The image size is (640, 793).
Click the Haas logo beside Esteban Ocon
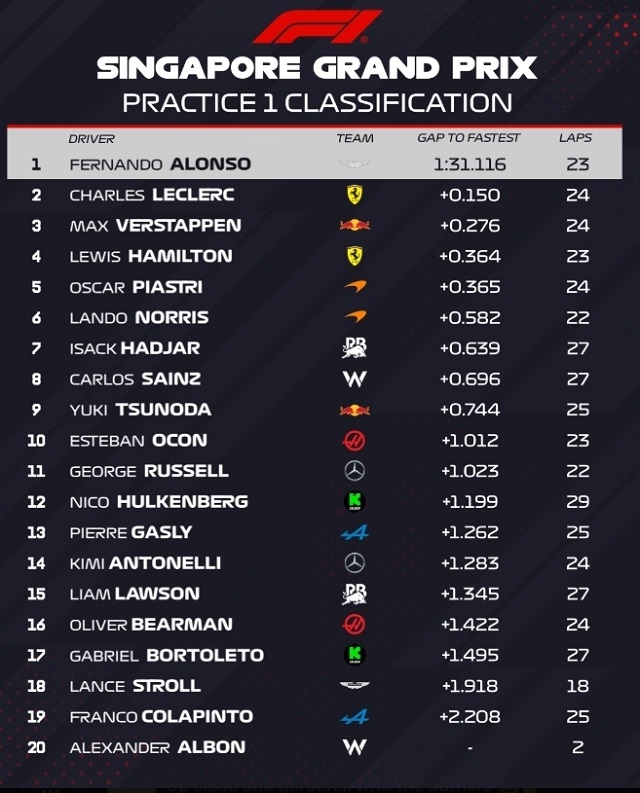(x=355, y=440)
